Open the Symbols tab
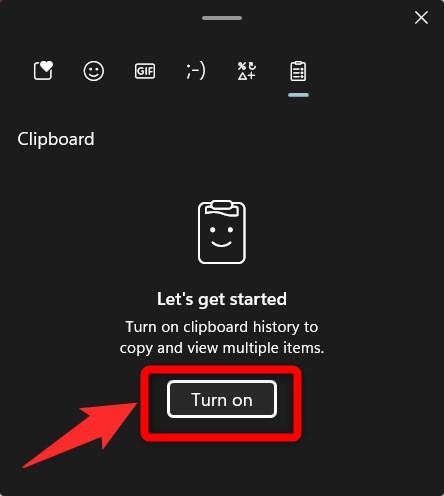This screenshot has width=444, height=496. tap(247, 71)
